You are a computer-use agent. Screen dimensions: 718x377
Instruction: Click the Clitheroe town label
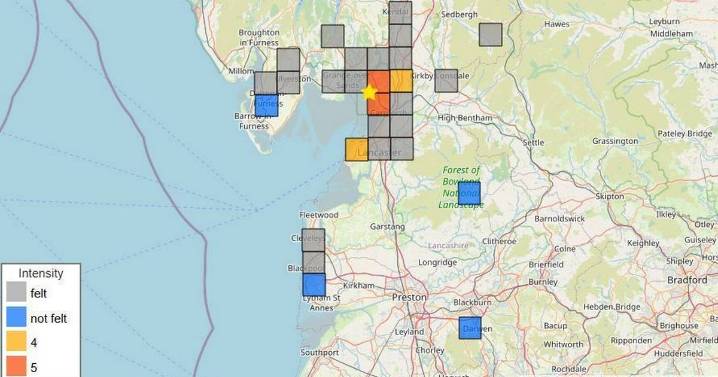pos(499,241)
